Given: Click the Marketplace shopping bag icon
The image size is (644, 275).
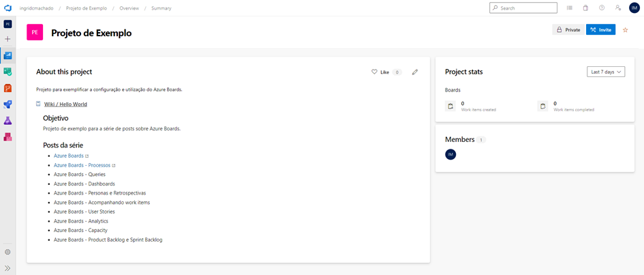Looking at the screenshot, I should coord(585,8).
